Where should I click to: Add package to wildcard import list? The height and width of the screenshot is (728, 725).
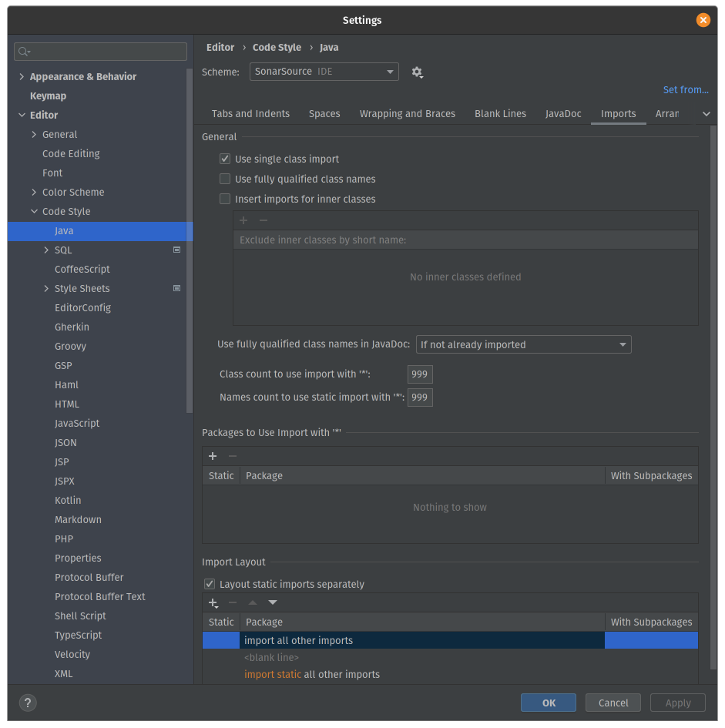coord(212,456)
